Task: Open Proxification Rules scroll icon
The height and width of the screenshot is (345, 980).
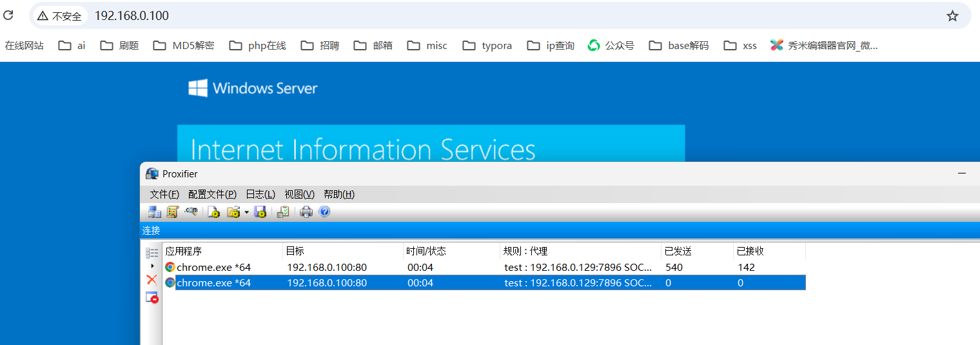Action: click(x=172, y=212)
